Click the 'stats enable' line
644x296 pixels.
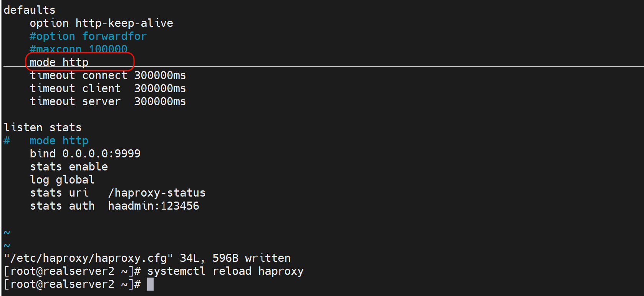pos(69,167)
